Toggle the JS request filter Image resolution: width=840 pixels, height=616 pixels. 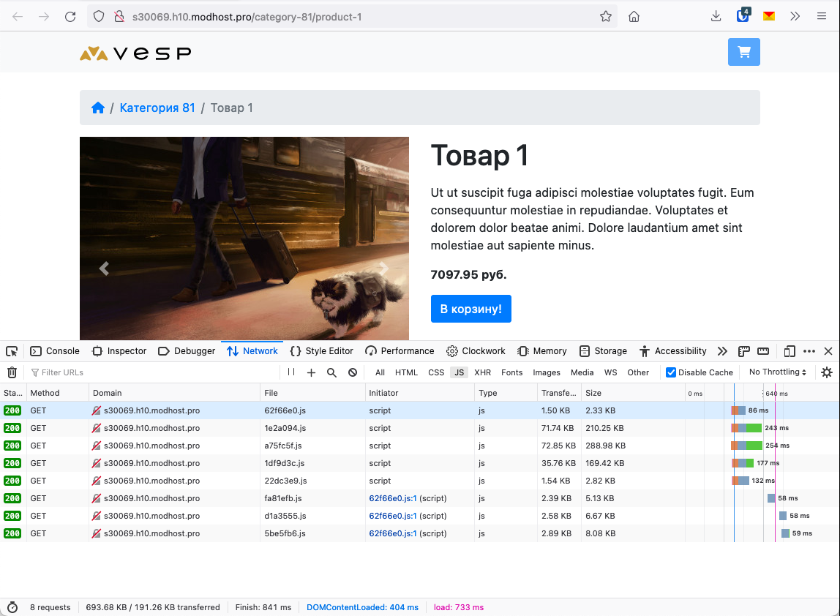459,372
